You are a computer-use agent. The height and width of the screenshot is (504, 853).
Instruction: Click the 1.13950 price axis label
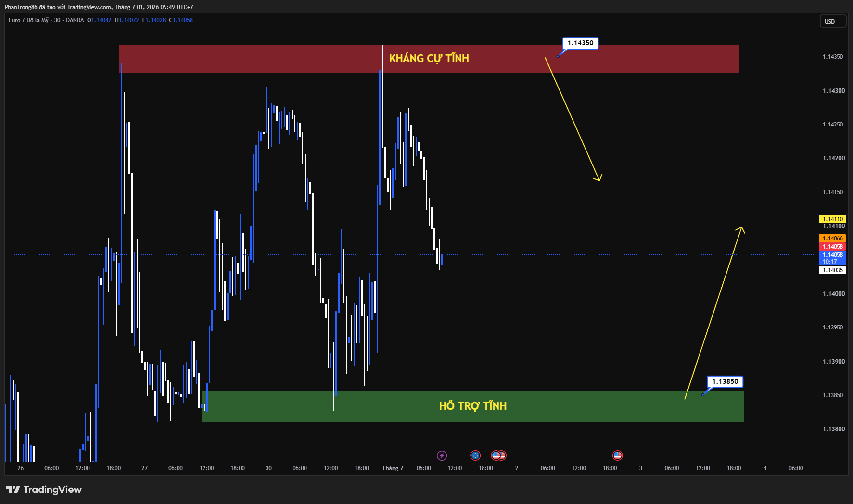pyautogui.click(x=833, y=327)
